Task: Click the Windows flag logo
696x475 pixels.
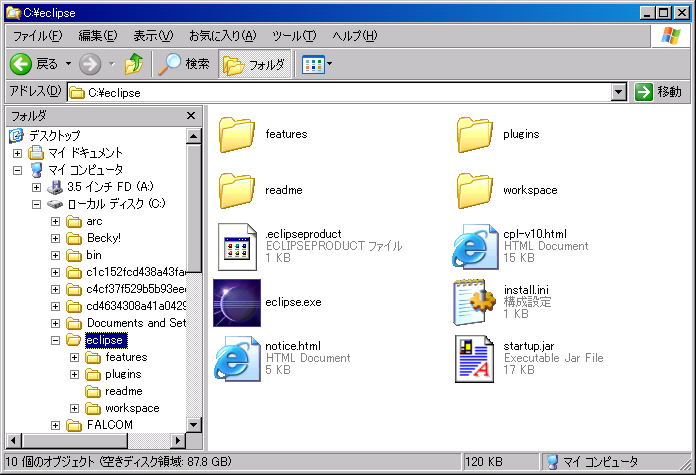Action: coord(671,36)
